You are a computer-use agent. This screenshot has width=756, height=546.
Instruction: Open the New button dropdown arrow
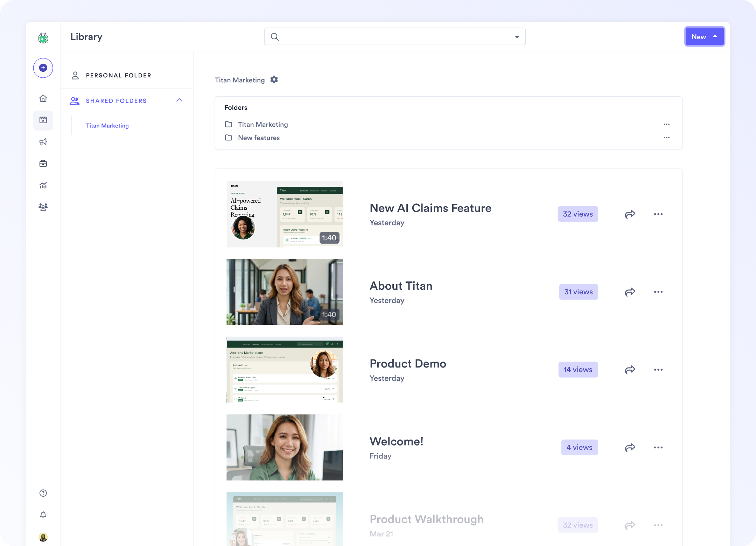[714, 36]
